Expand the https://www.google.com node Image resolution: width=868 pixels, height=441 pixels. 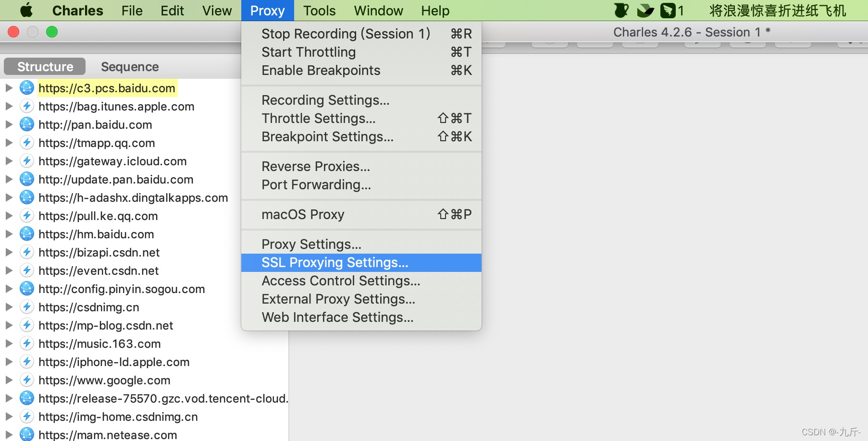point(9,380)
